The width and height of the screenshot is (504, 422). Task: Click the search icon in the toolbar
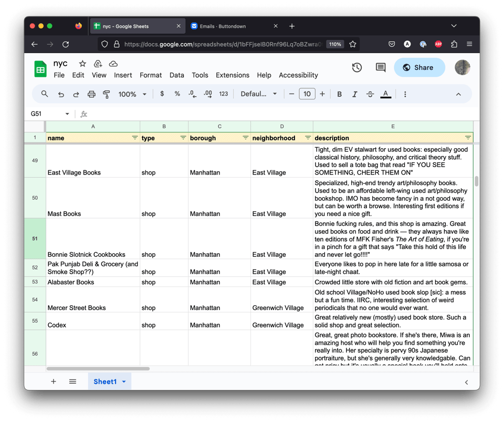[x=44, y=94]
